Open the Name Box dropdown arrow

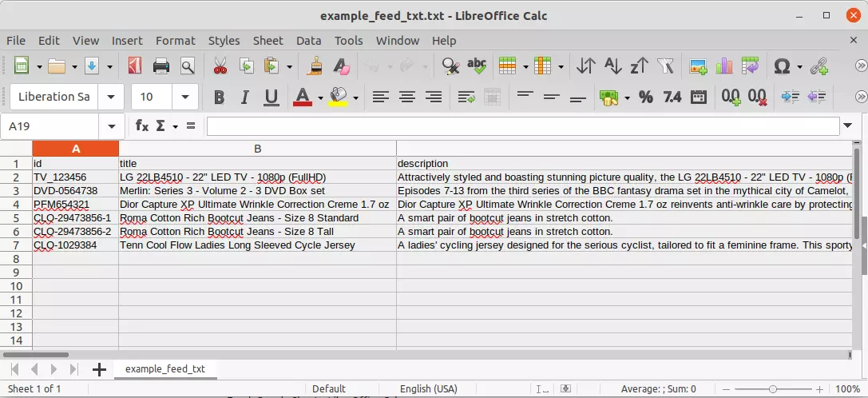pos(111,126)
